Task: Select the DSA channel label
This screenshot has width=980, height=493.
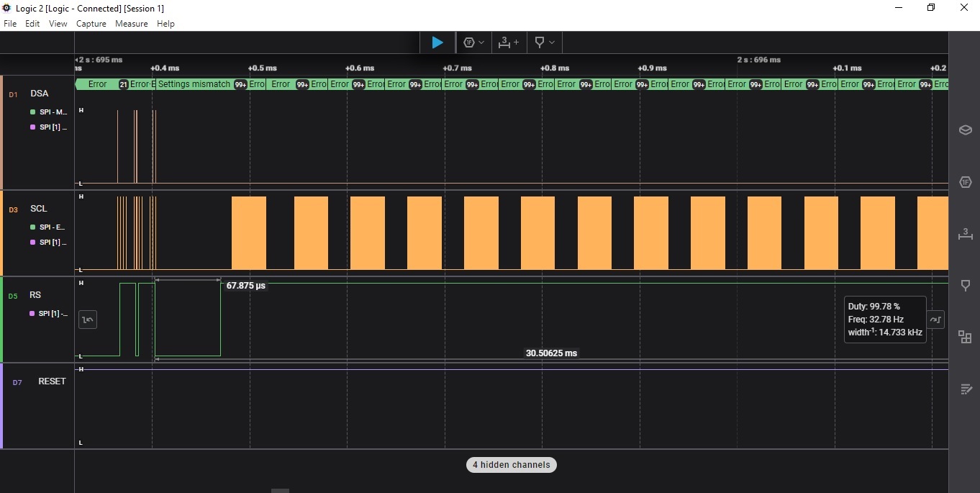Action: click(x=40, y=94)
